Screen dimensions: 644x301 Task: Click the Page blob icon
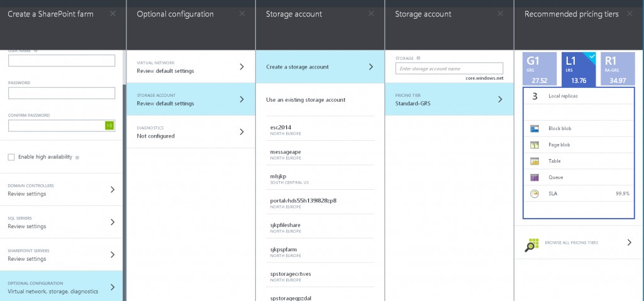535,145
